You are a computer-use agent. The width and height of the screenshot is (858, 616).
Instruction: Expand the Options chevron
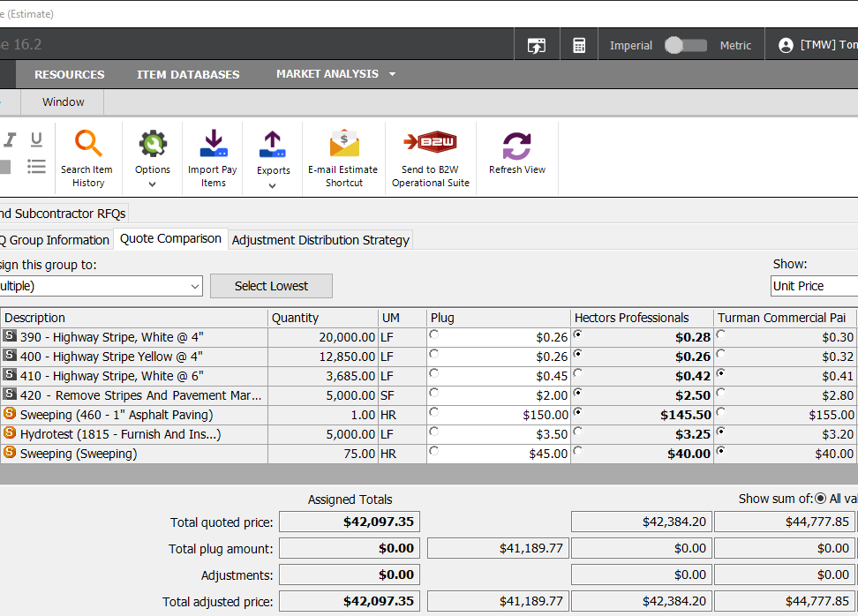click(152, 184)
